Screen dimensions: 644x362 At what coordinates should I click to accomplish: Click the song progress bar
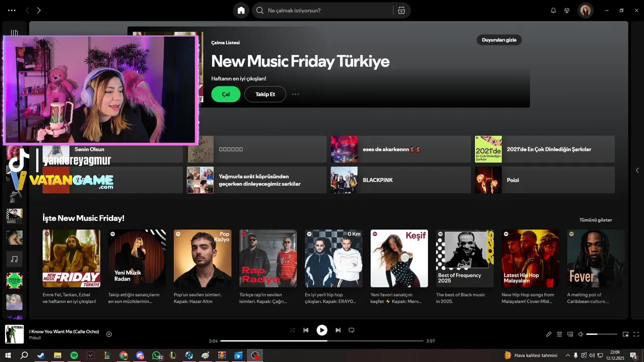pyautogui.click(x=322, y=341)
